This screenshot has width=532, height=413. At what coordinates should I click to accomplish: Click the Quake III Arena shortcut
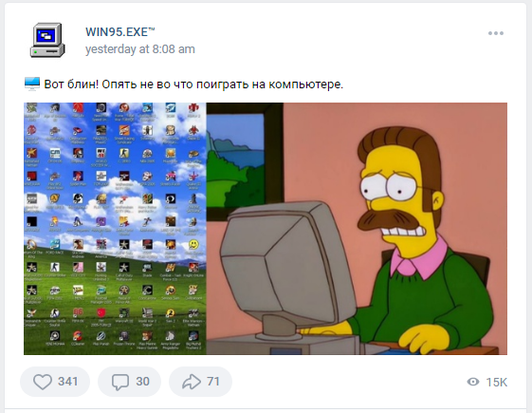(193, 178)
